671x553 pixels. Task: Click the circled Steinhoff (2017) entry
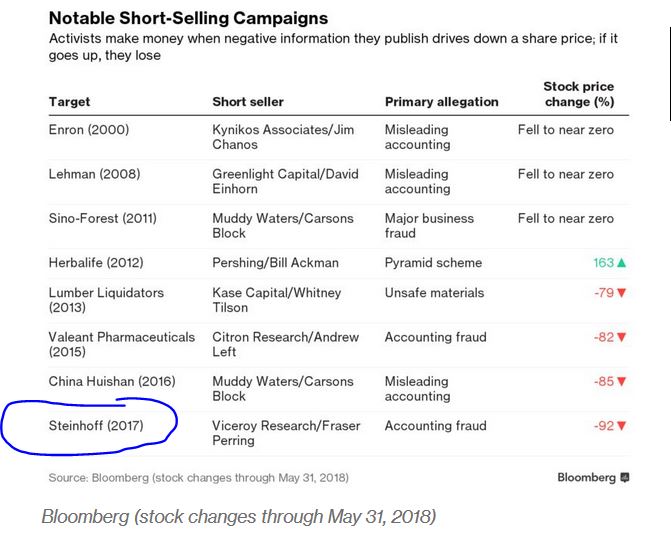tap(96, 426)
